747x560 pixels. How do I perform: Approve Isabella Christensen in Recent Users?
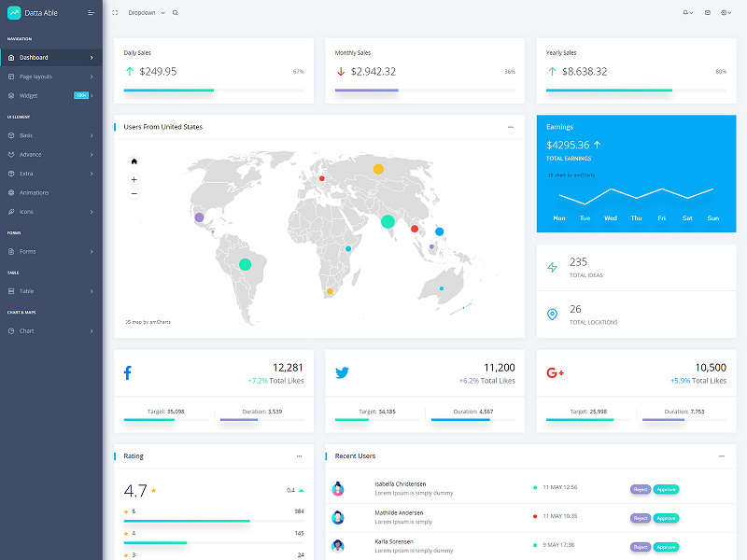pos(665,489)
